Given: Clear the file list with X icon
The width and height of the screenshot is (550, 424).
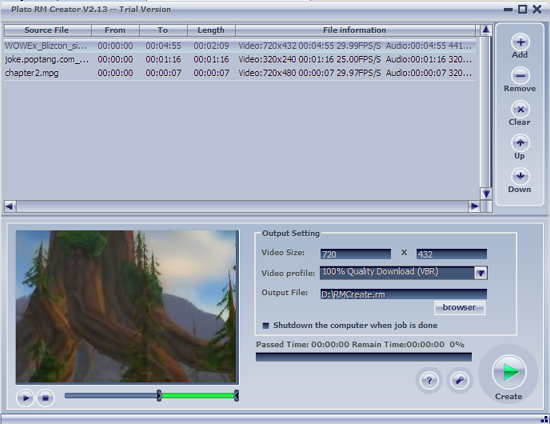Looking at the screenshot, I should 520,109.
